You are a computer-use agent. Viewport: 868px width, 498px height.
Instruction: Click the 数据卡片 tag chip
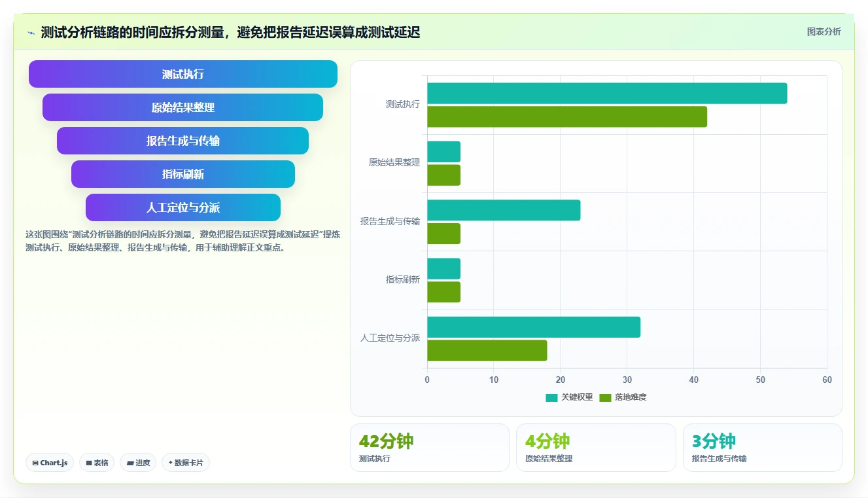click(186, 463)
